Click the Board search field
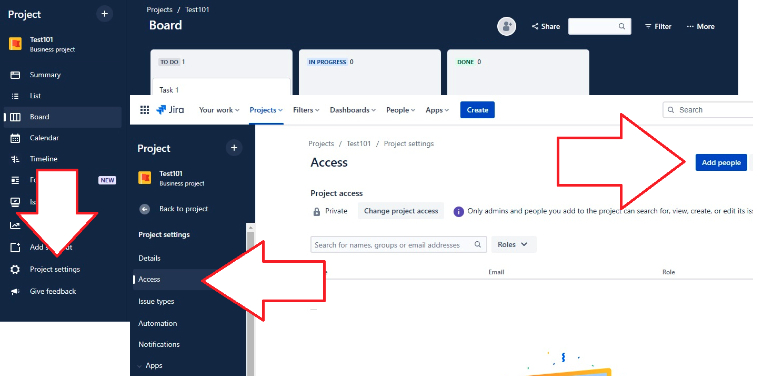762x378 pixels. pos(600,26)
